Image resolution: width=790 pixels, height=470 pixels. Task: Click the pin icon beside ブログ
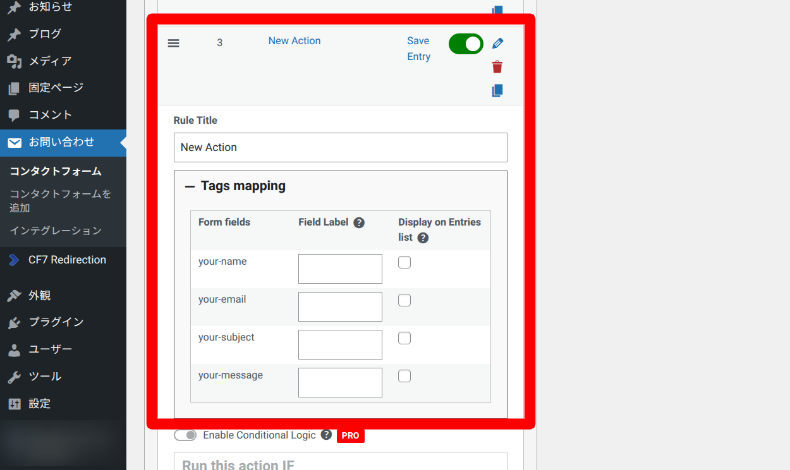(14, 34)
